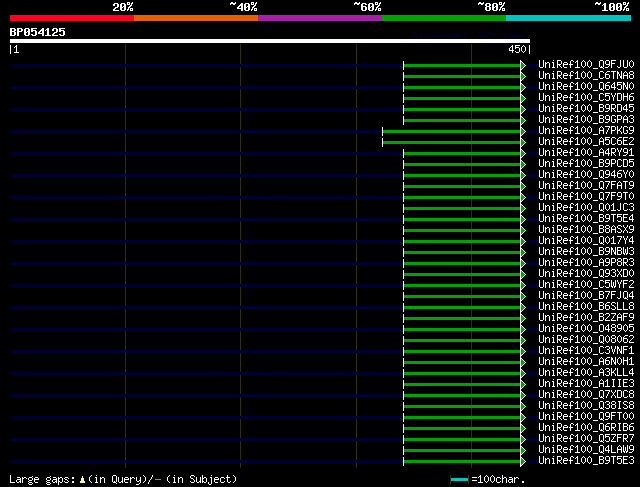Click the UniRef100_A7PKG9 label
The height and width of the screenshot is (487, 640).
[x=586, y=131]
